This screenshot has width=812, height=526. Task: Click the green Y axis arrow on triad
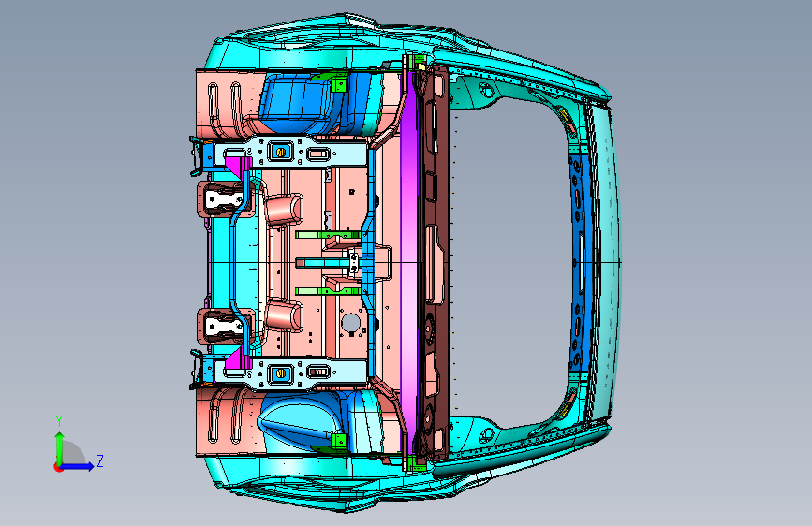(x=60, y=447)
